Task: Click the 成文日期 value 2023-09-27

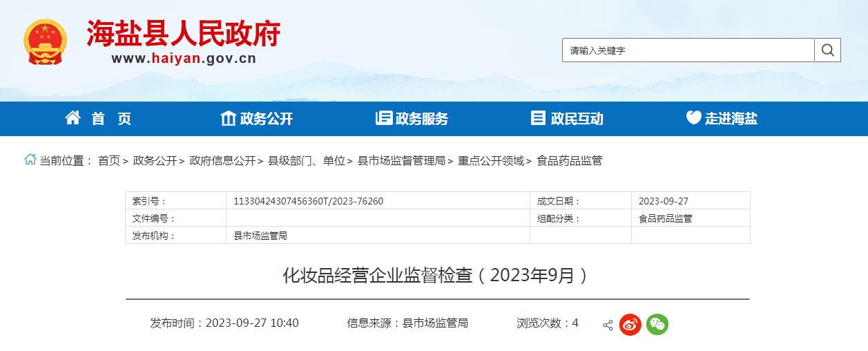Action: click(x=664, y=201)
